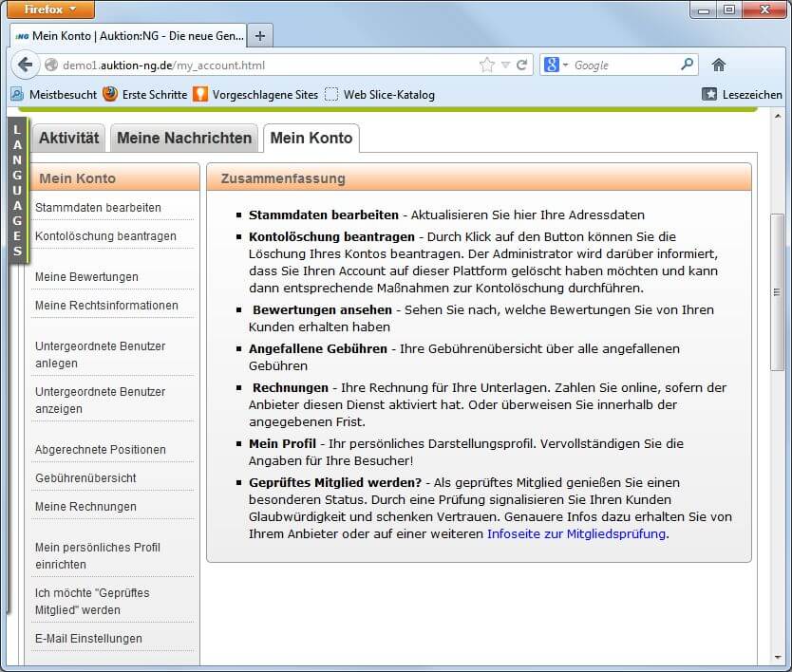The width and height of the screenshot is (792, 672).
Task: Open the Vorgeschlagene Sites bookmark
Action: 255,94
